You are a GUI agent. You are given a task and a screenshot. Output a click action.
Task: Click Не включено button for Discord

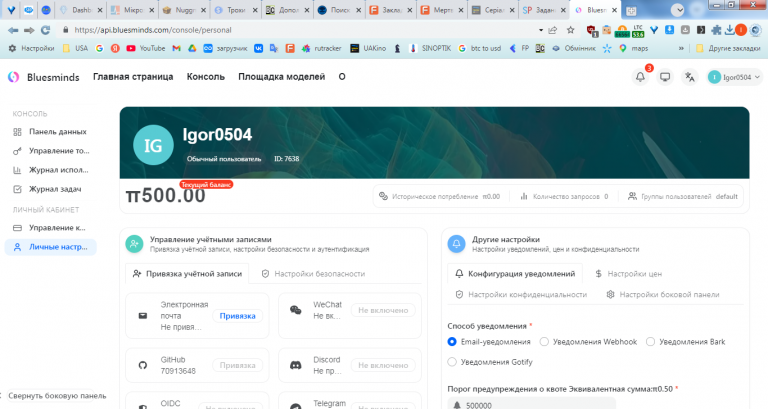tap(383, 365)
